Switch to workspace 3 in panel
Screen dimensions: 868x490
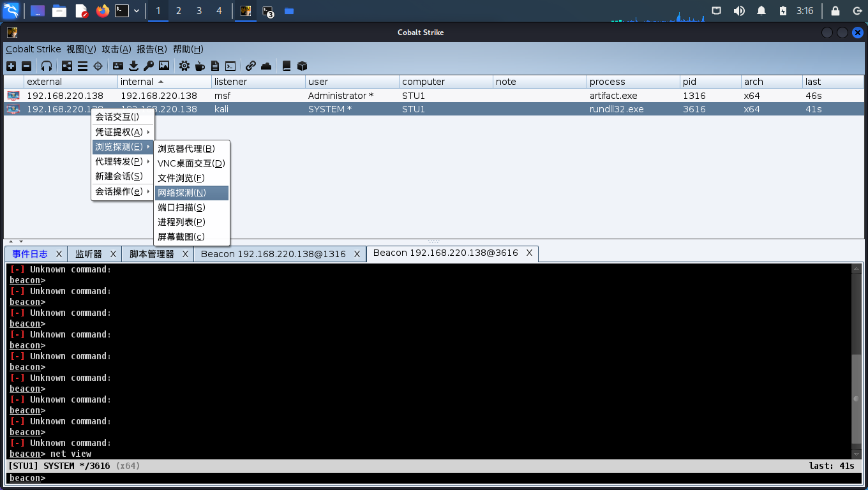pyautogui.click(x=198, y=11)
